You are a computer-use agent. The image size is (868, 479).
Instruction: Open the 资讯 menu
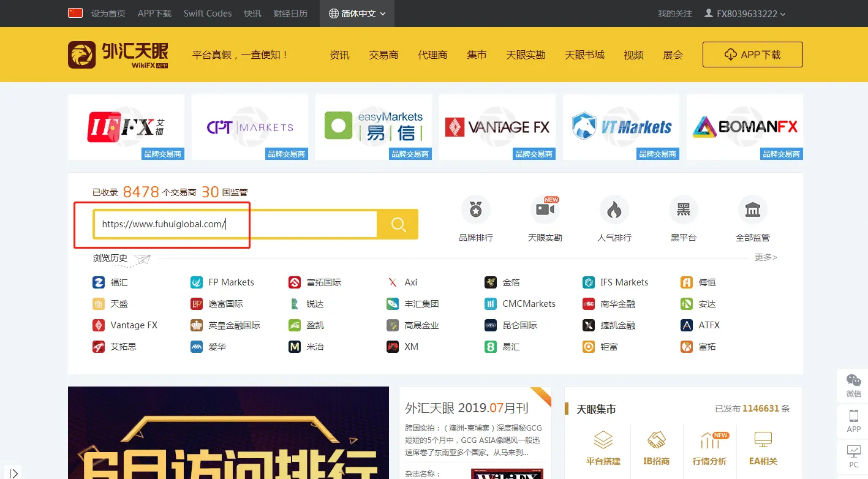[x=339, y=55]
